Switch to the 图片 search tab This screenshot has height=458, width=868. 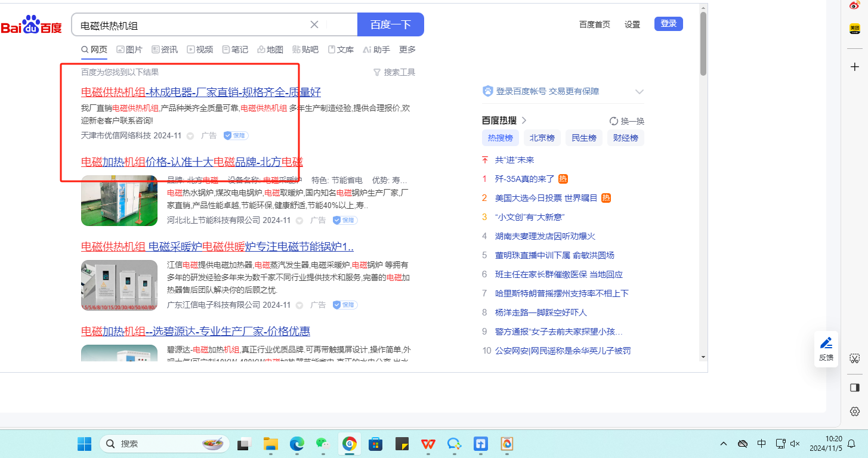(129, 49)
